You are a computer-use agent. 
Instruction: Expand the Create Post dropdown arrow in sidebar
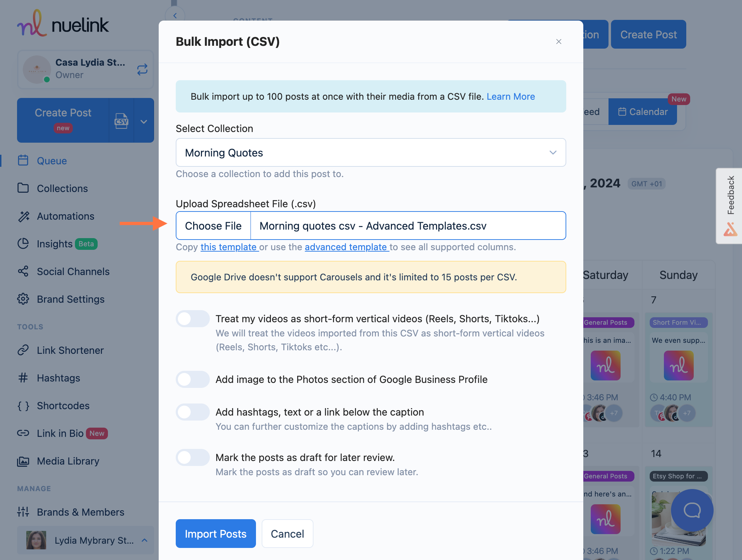coord(144,121)
